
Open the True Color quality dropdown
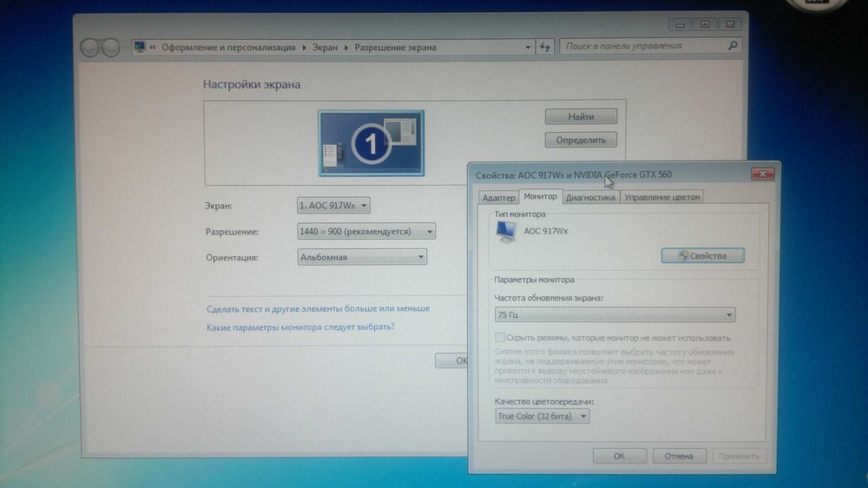point(542,416)
